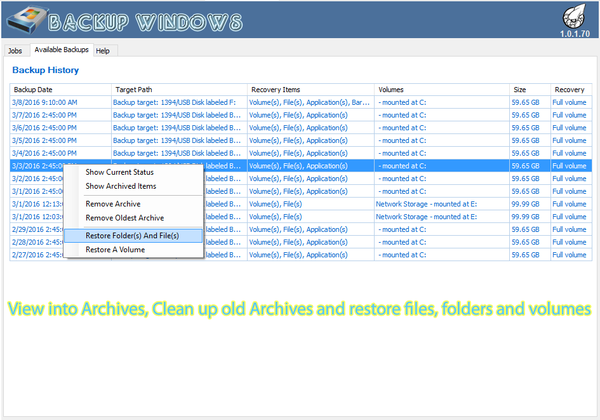Image resolution: width=600 pixels, height=420 pixels.
Task: Click the Recovery column header
Action: (x=570, y=89)
